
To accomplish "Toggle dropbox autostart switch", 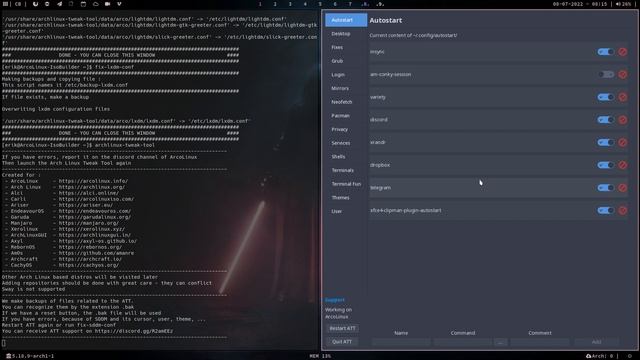I will pyautogui.click(x=606, y=165).
